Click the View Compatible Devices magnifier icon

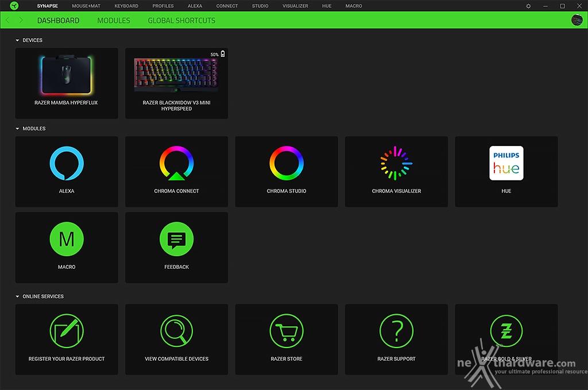(x=177, y=331)
